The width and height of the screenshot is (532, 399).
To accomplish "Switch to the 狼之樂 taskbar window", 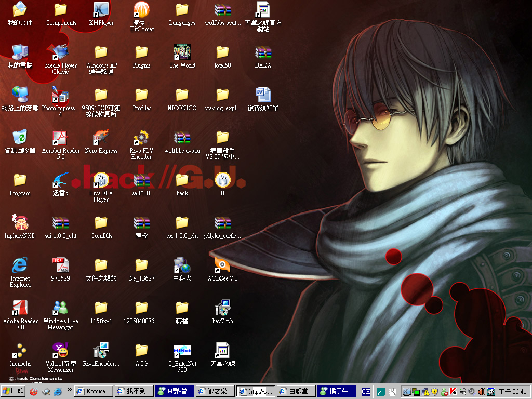I will [x=216, y=391].
